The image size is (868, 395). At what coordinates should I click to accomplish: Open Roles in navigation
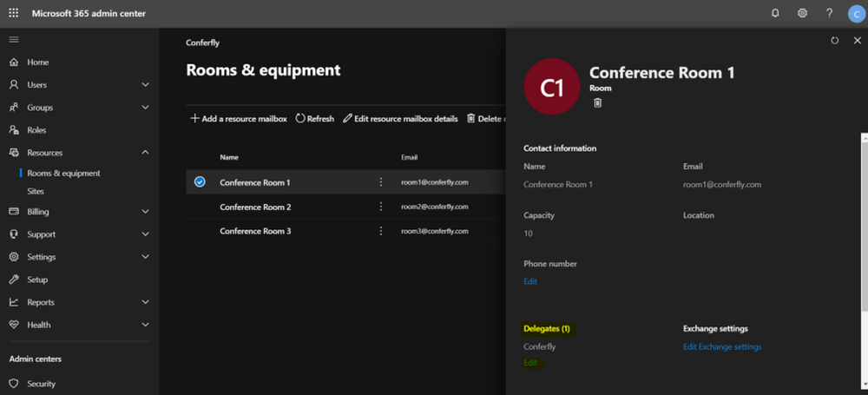[x=36, y=130]
